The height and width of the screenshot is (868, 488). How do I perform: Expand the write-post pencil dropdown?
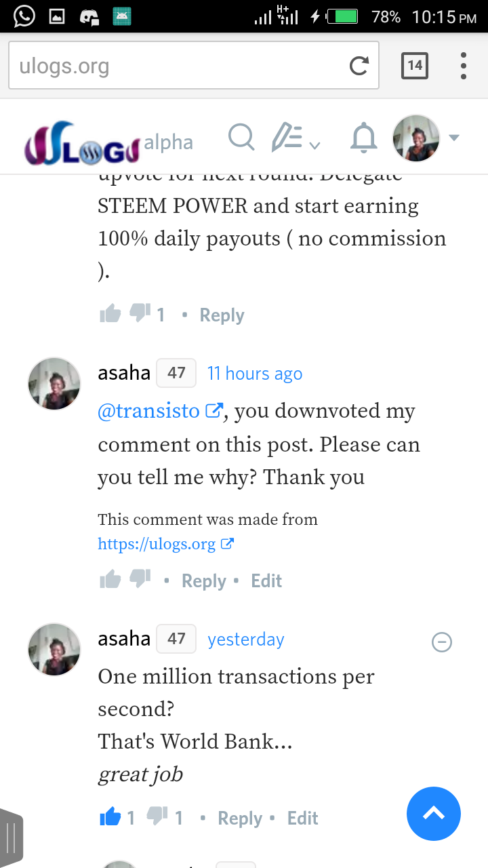click(x=296, y=138)
